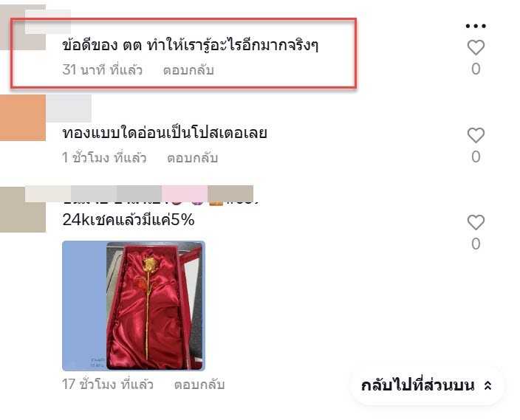Click the 1 ชั่วโมง ที่แล้ว timestamp

(104, 157)
